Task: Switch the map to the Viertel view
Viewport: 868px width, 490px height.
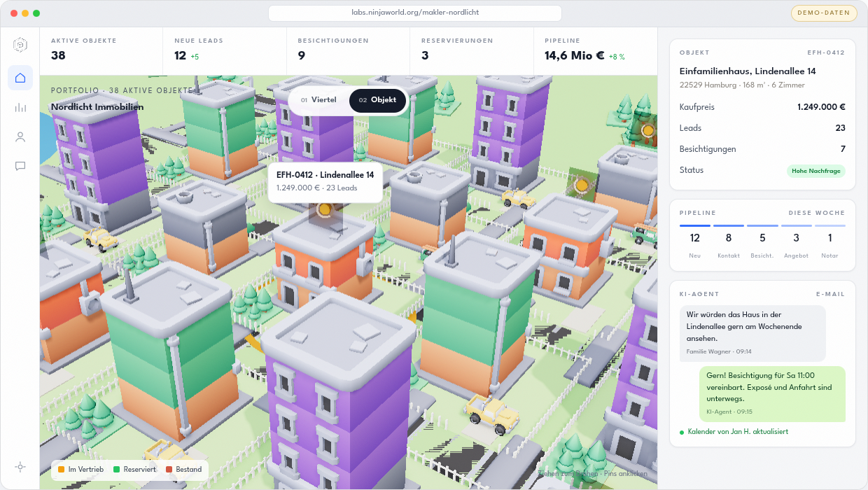Action: [x=318, y=100]
